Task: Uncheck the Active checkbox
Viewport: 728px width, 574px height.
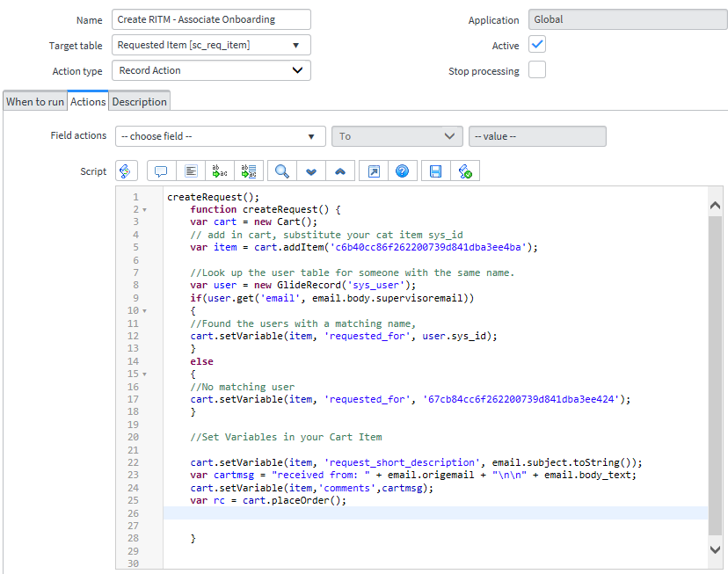Action: click(536, 45)
